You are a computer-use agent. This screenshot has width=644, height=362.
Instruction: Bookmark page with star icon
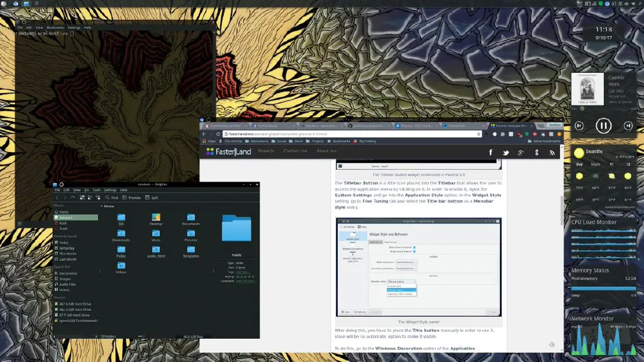click(479, 134)
